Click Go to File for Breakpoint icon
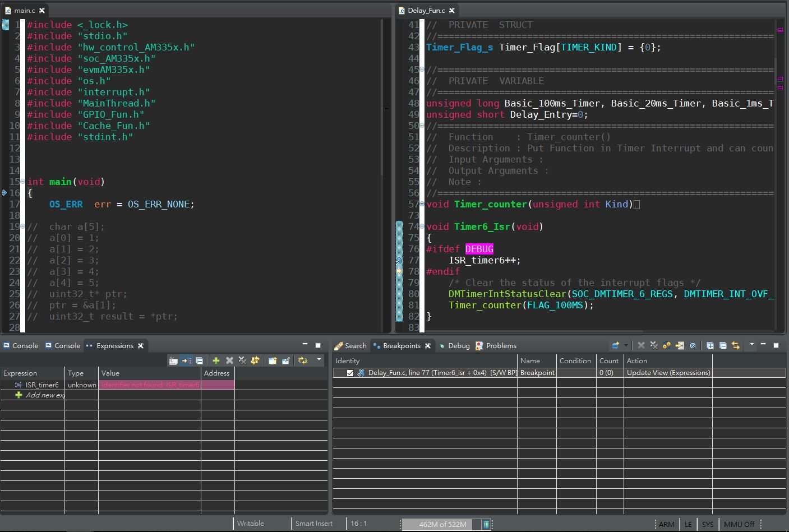 pyautogui.click(x=680, y=345)
